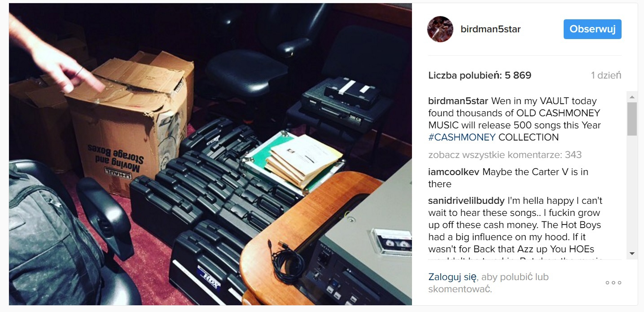Screen dimensions: 644x312
Task: Open birdman5star username in header
Action: point(491,29)
